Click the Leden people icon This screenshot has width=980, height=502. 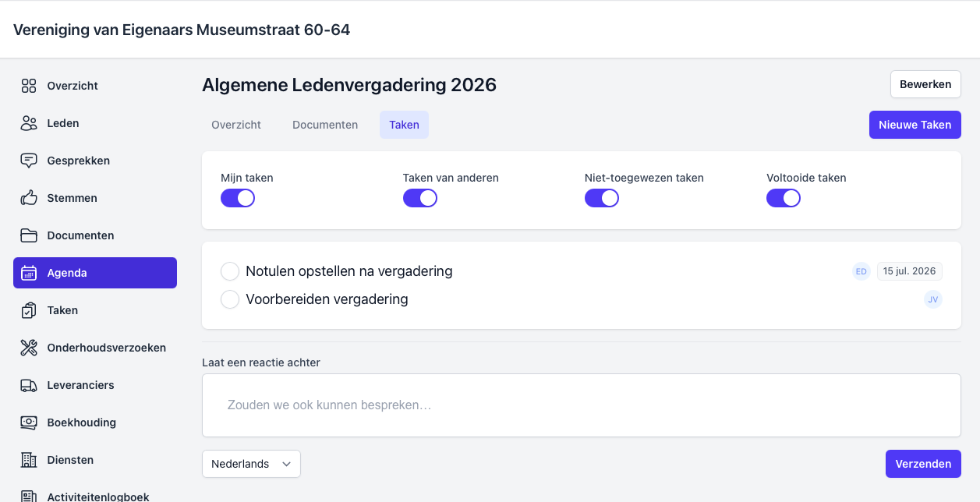[29, 123]
